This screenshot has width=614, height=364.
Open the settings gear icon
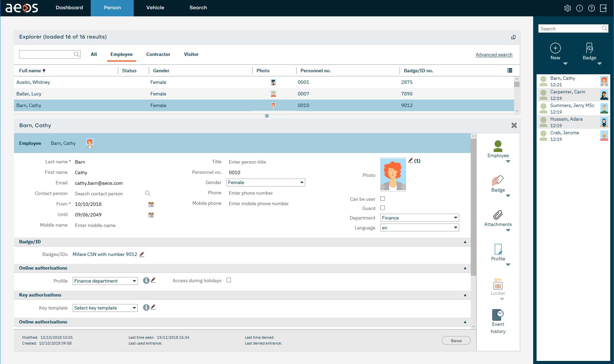(567, 8)
